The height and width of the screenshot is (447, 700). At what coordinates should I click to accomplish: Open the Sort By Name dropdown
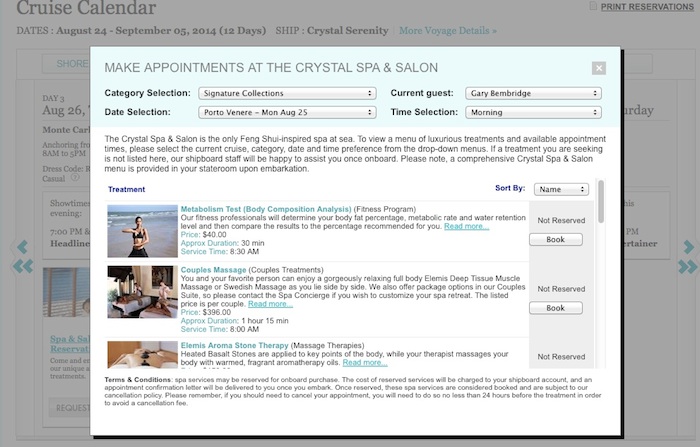coord(561,189)
